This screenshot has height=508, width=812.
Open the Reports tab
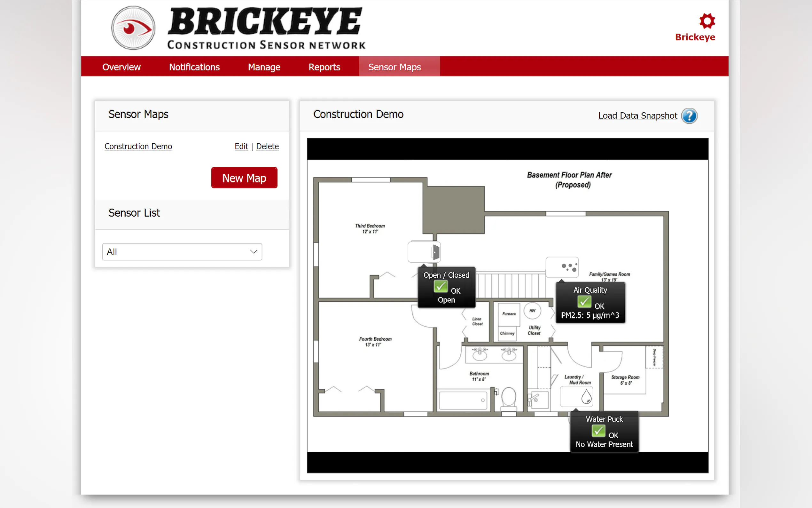[x=324, y=67]
